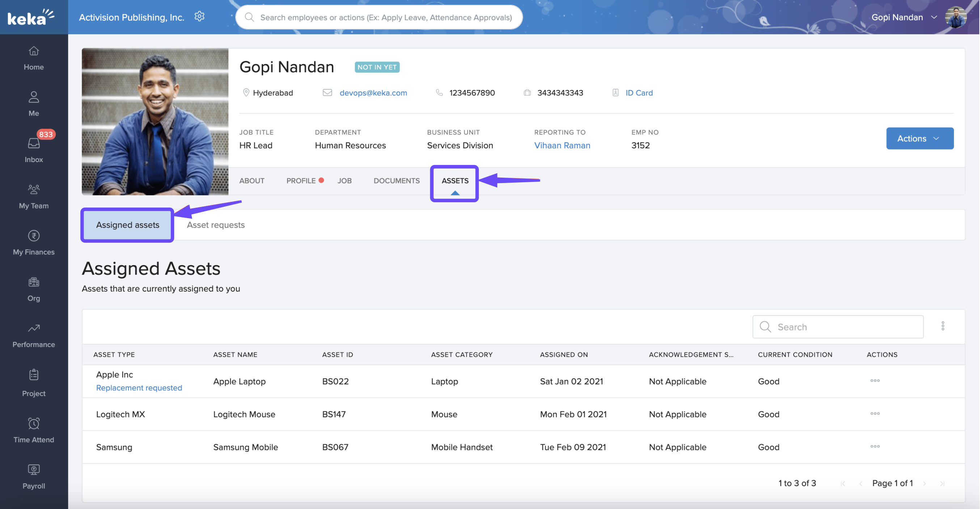The width and height of the screenshot is (980, 509).
Task: Switch to Asset requests tab
Action: point(215,225)
